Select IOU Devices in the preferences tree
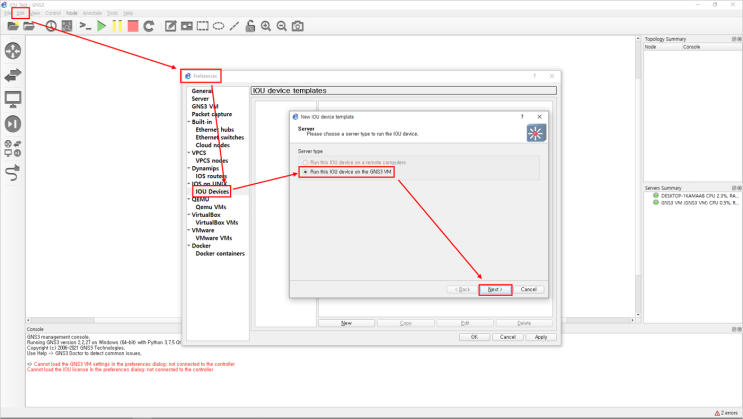The width and height of the screenshot is (743, 419). [212, 191]
